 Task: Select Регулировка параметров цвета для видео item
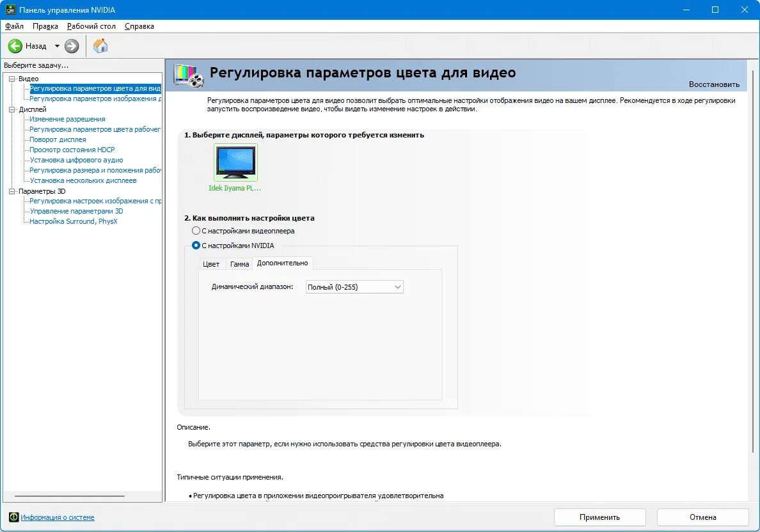point(95,89)
